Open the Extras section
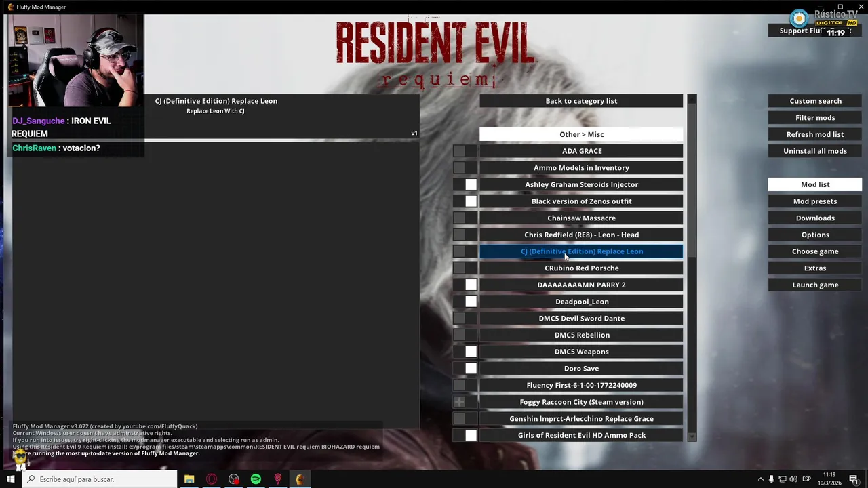 pyautogui.click(x=815, y=268)
